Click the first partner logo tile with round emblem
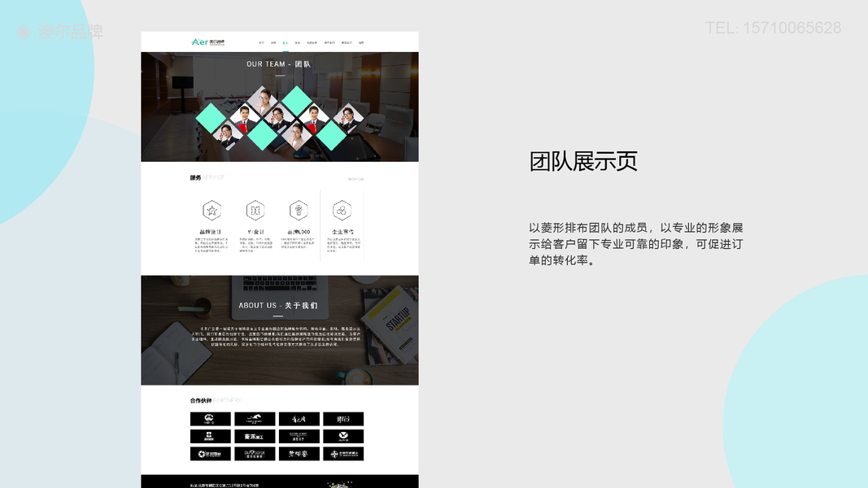868x488 pixels. [211, 419]
